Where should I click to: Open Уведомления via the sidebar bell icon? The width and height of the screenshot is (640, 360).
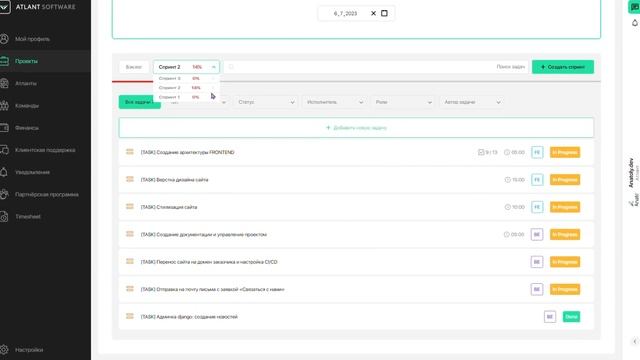click(4, 172)
